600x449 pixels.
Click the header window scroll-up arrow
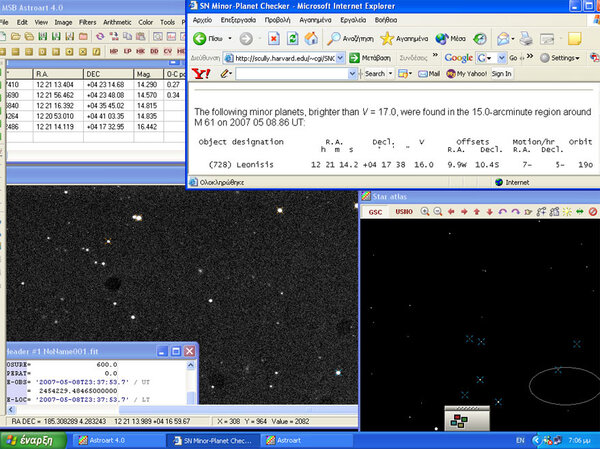coord(191,365)
